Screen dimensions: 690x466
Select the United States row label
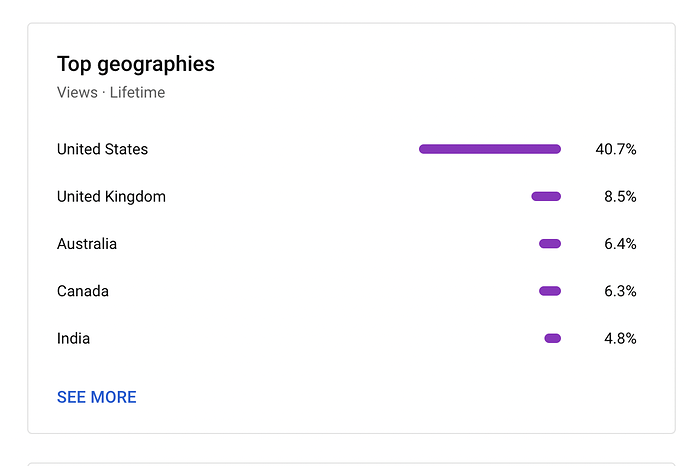102,149
